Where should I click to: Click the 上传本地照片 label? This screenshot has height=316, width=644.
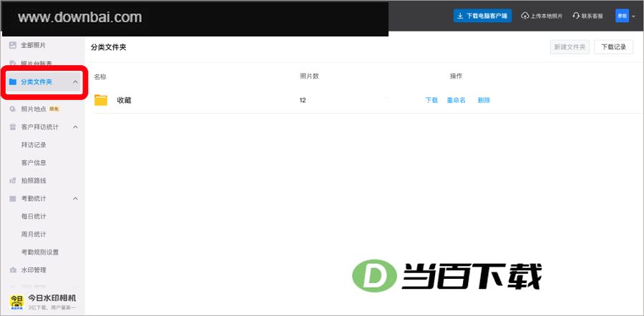546,16
